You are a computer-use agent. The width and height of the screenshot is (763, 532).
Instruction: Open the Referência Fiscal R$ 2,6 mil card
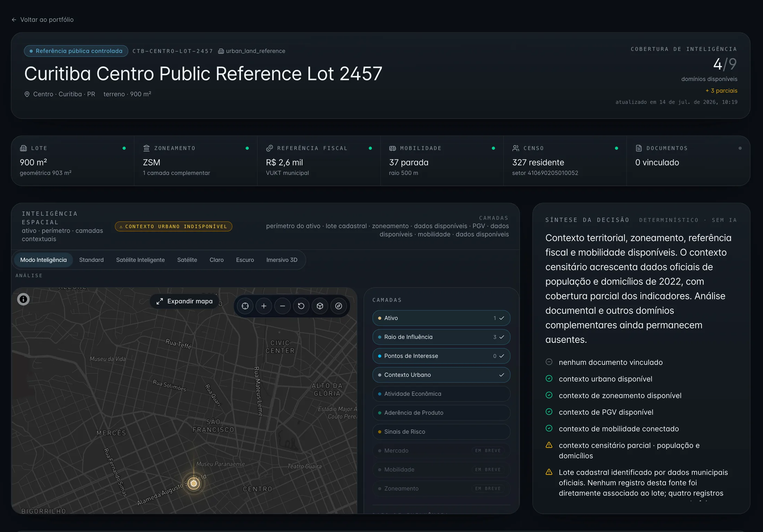pyautogui.click(x=319, y=161)
